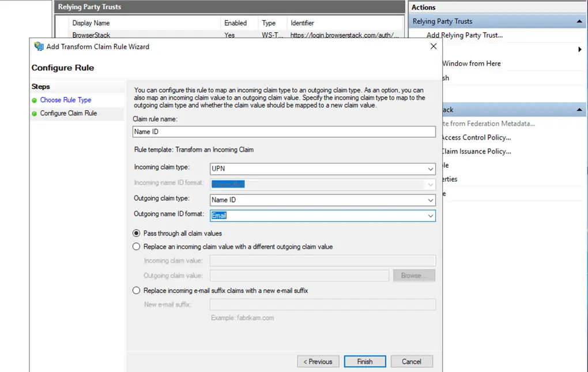Open Outgoing name ID format dropdown
Image resolution: width=588 pixels, height=372 pixels.
click(x=430, y=216)
